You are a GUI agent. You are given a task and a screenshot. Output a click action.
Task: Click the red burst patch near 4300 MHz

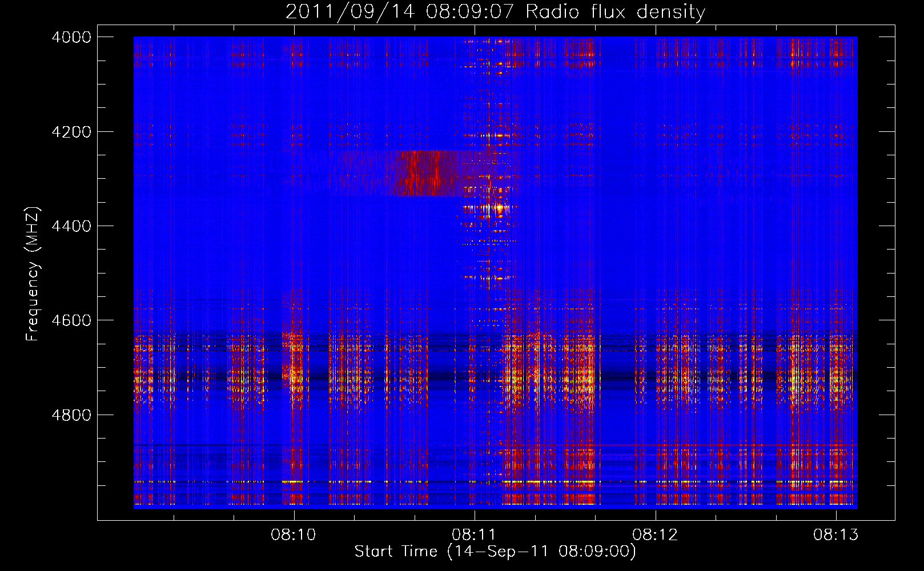tap(425, 173)
